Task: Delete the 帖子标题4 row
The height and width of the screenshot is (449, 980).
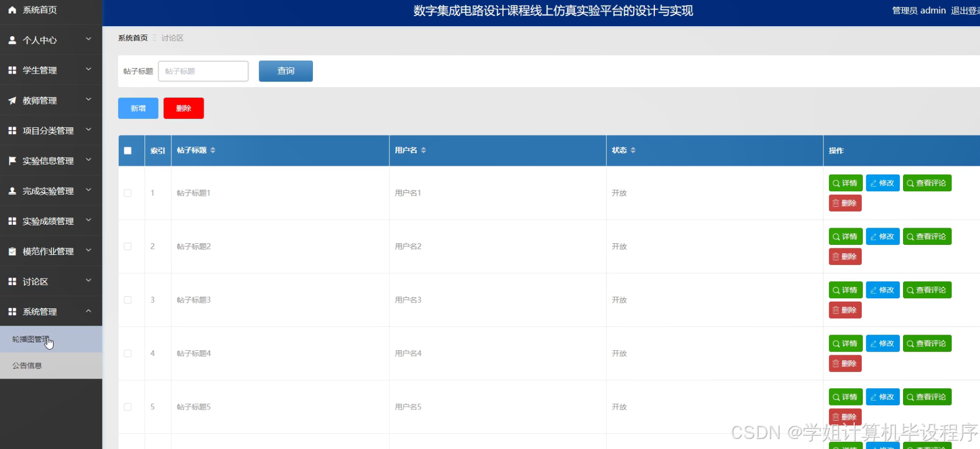Action: [845, 364]
